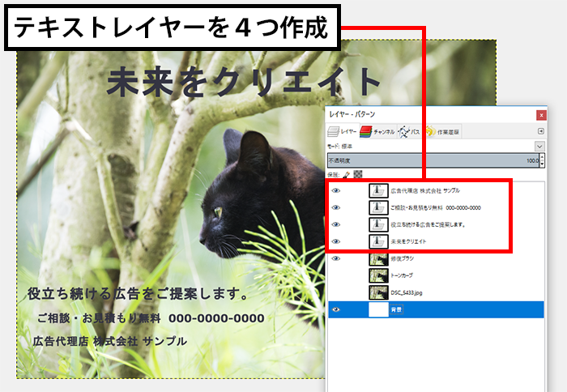Hide the 広告代理店 株式会社 サンプル layer

(336, 190)
